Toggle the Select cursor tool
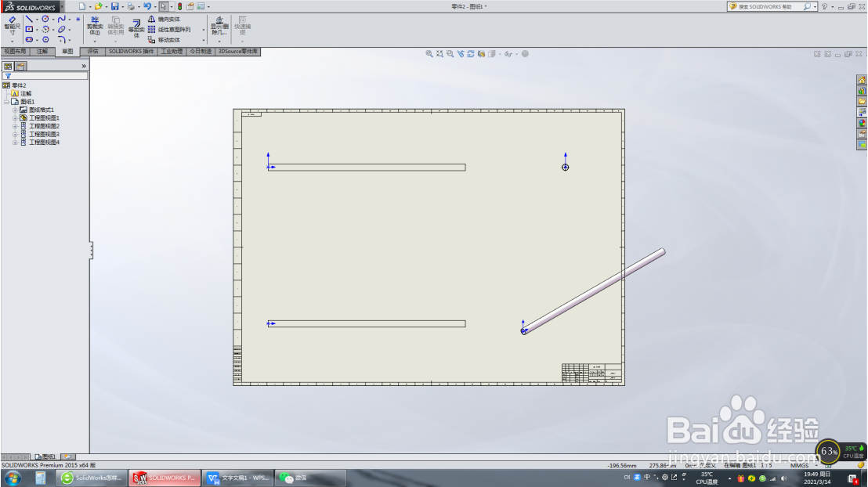The width and height of the screenshot is (868, 487). point(163,6)
